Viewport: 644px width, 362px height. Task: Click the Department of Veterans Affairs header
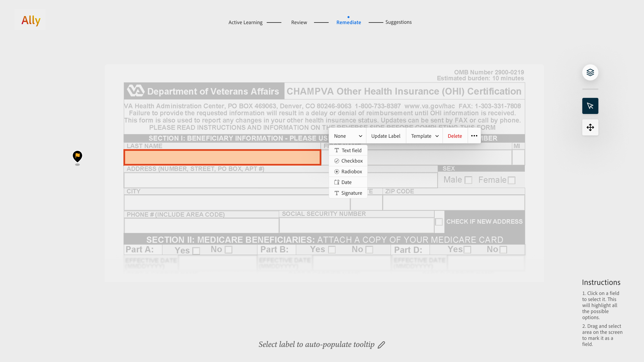[204, 91]
